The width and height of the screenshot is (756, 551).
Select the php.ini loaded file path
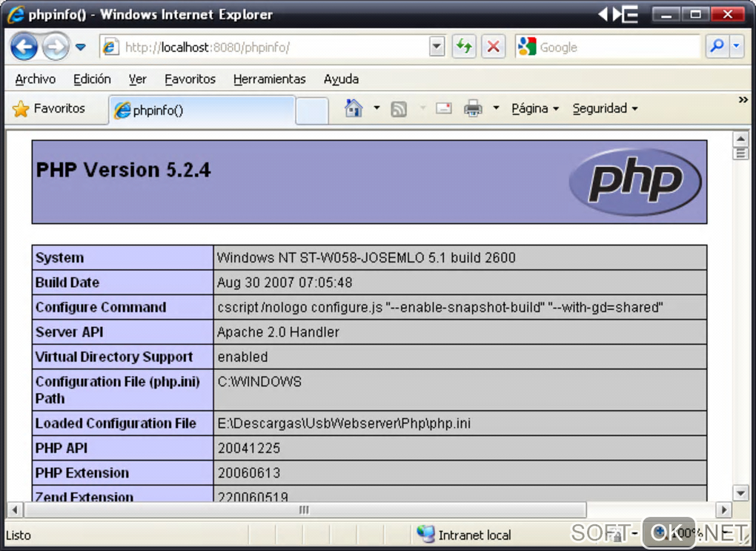tap(344, 423)
